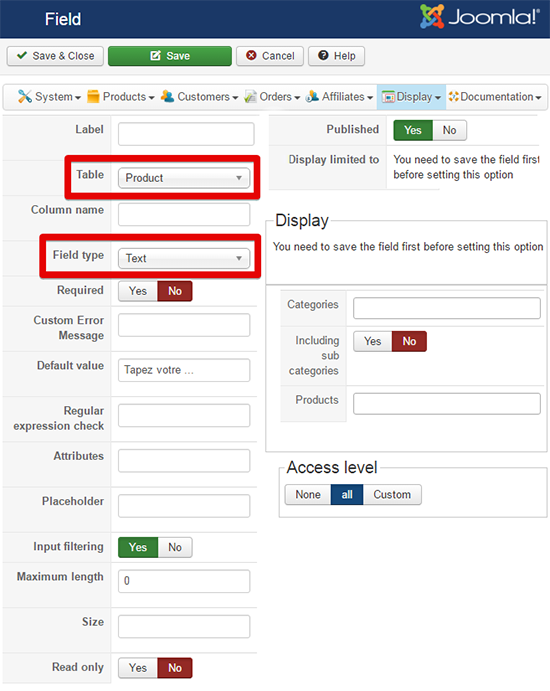This screenshot has width=550, height=691.
Task: Click the question mark Help icon
Action: click(x=323, y=56)
